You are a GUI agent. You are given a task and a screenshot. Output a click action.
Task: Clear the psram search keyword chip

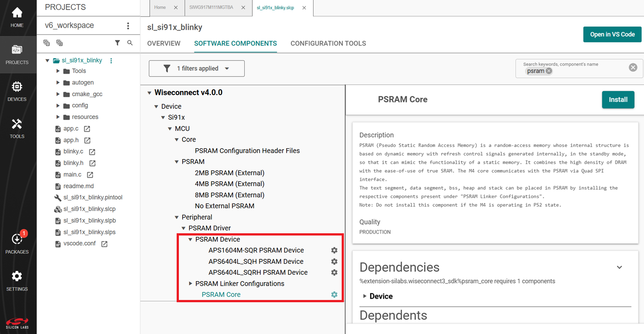(x=549, y=71)
